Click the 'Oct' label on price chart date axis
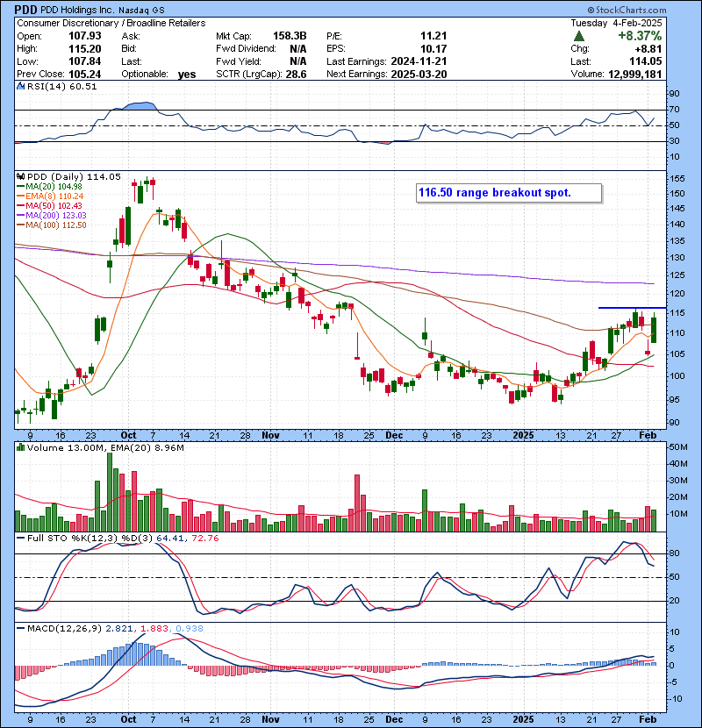Viewport: 702px width, 728px height. coord(128,436)
